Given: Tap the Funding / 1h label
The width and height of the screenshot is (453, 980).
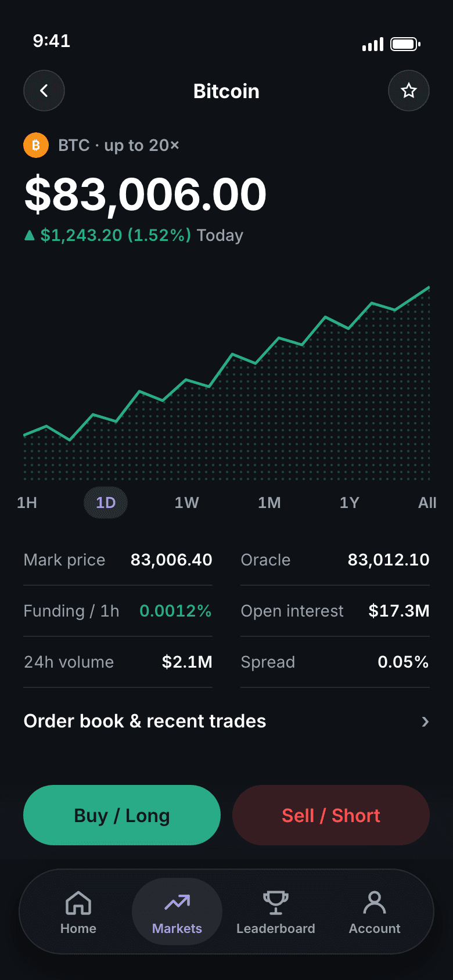Looking at the screenshot, I should click(x=71, y=611).
